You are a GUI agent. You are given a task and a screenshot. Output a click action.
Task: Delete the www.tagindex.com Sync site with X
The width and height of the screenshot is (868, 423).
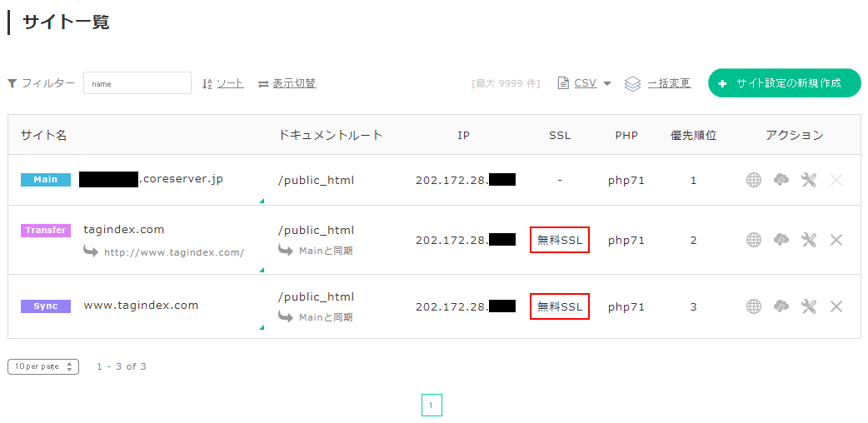(836, 306)
